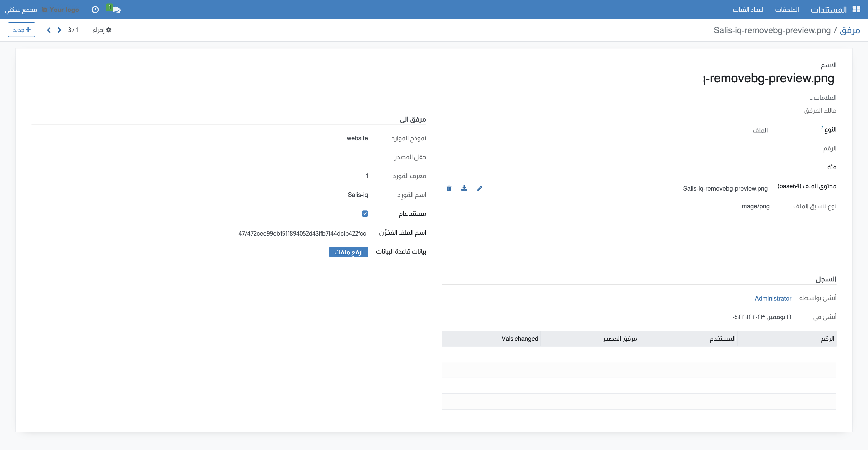Image resolution: width=868 pixels, height=450 pixels.
Task: Click the Salis-iq-removebg-preview.png file content name
Action: click(x=725, y=188)
